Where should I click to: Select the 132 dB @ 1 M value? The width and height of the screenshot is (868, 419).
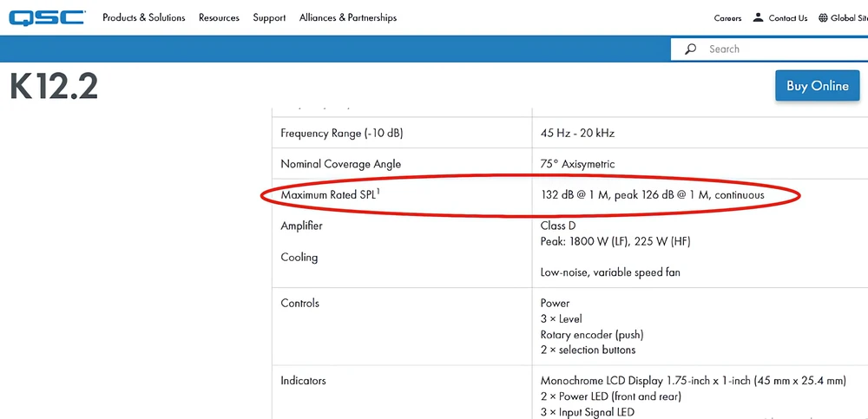[652, 195]
